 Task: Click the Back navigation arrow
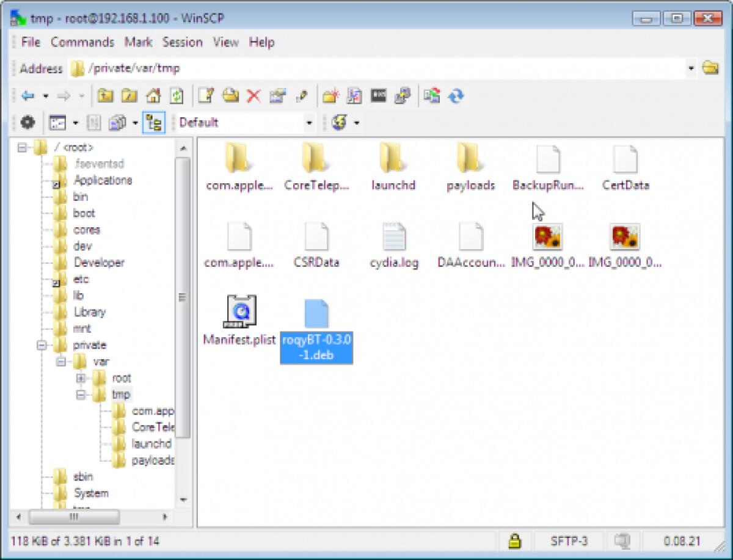click(27, 96)
